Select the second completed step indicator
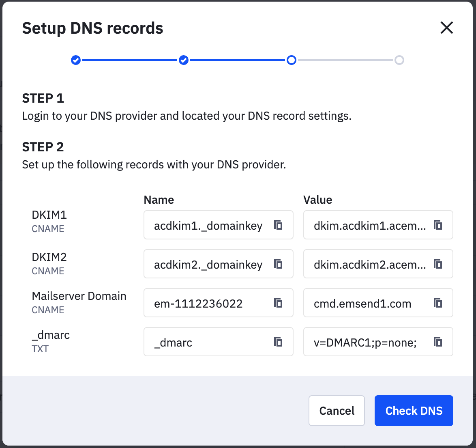Viewport: 476px width, 448px height. click(x=184, y=60)
